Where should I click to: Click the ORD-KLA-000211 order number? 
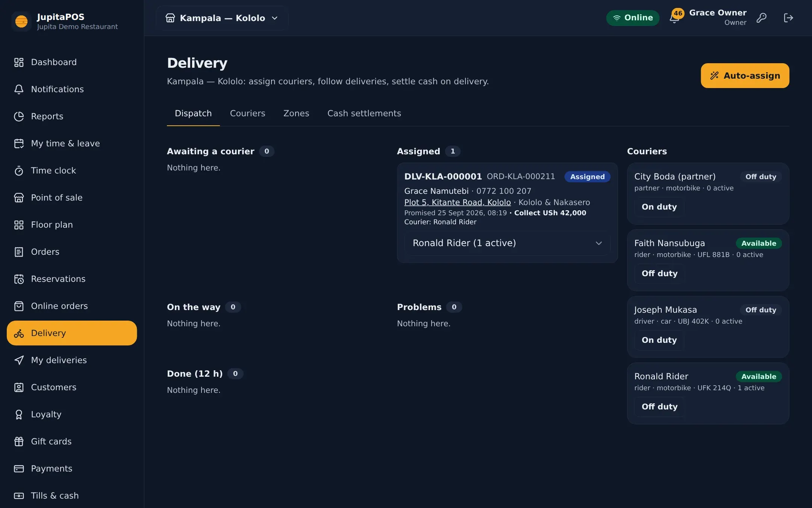521,176
